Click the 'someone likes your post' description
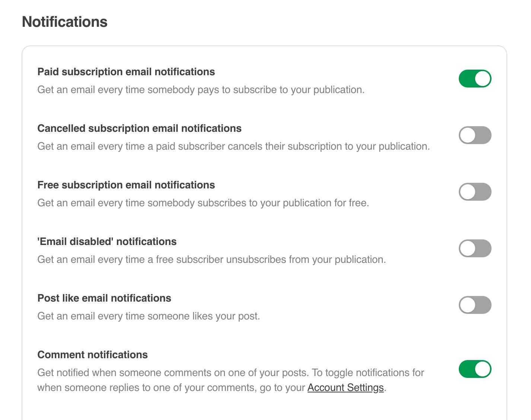531x420 pixels. 149,316
